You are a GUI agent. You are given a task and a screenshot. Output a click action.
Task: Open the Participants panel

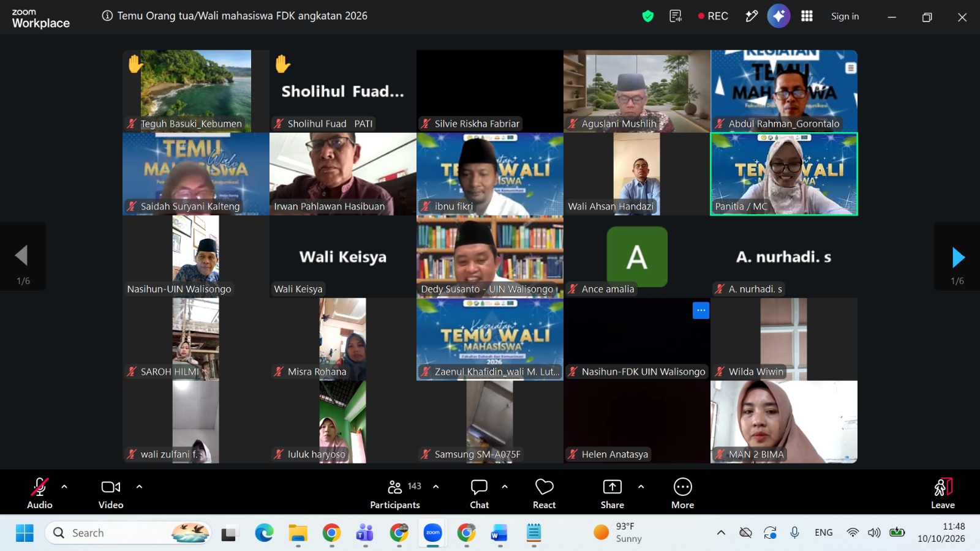pos(395,493)
